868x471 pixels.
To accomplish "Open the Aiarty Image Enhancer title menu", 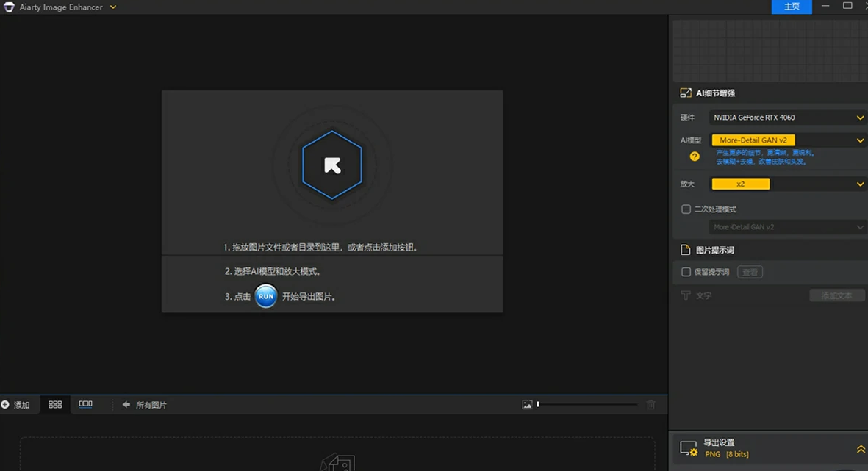I will (x=113, y=7).
